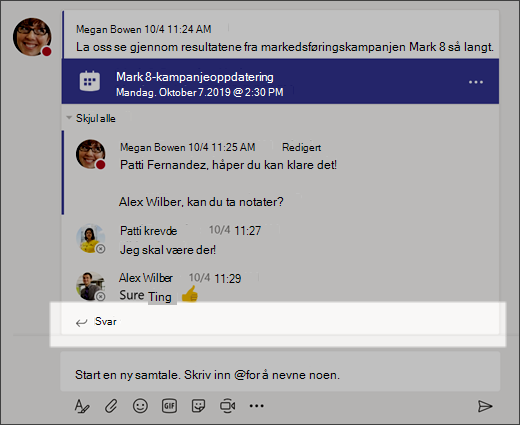Click Megan Bowen's large profile picture
The width and height of the screenshot is (520, 425).
coord(32,37)
